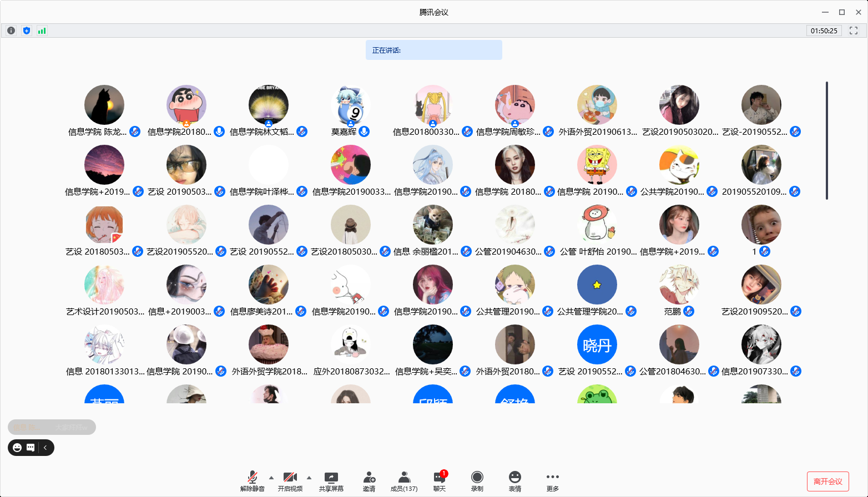Collapse the floating bar chevron

pos(46,448)
